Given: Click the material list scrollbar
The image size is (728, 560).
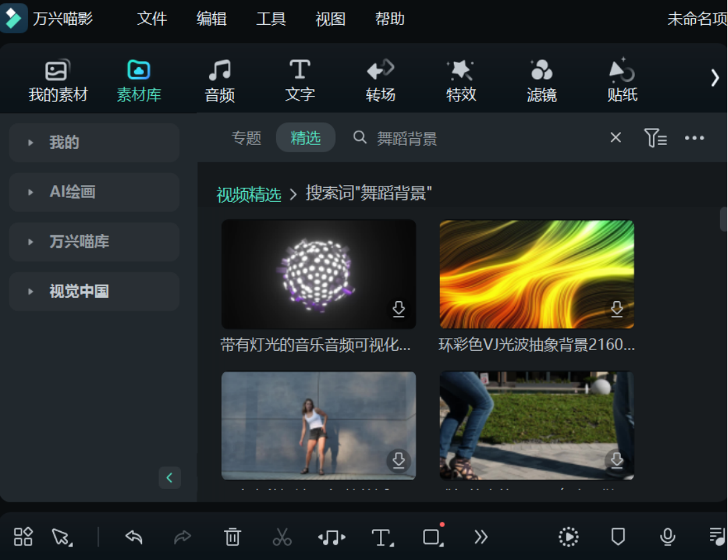Looking at the screenshot, I should click(x=723, y=219).
